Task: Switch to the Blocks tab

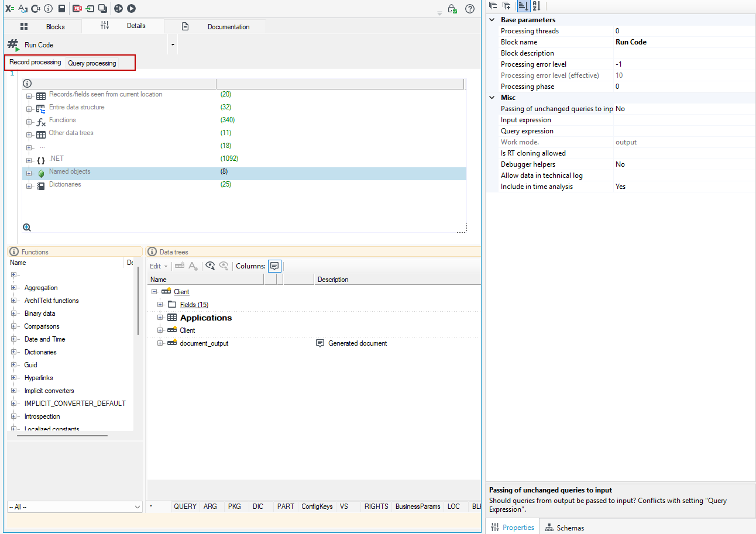Action: pos(42,26)
